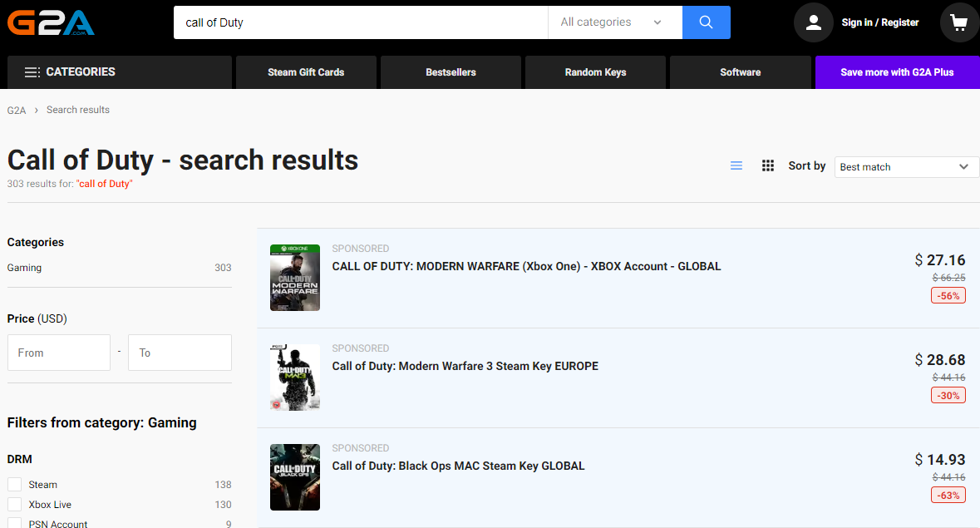Select the Random Keys tab
The image size is (980, 528).
coord(595,72)
